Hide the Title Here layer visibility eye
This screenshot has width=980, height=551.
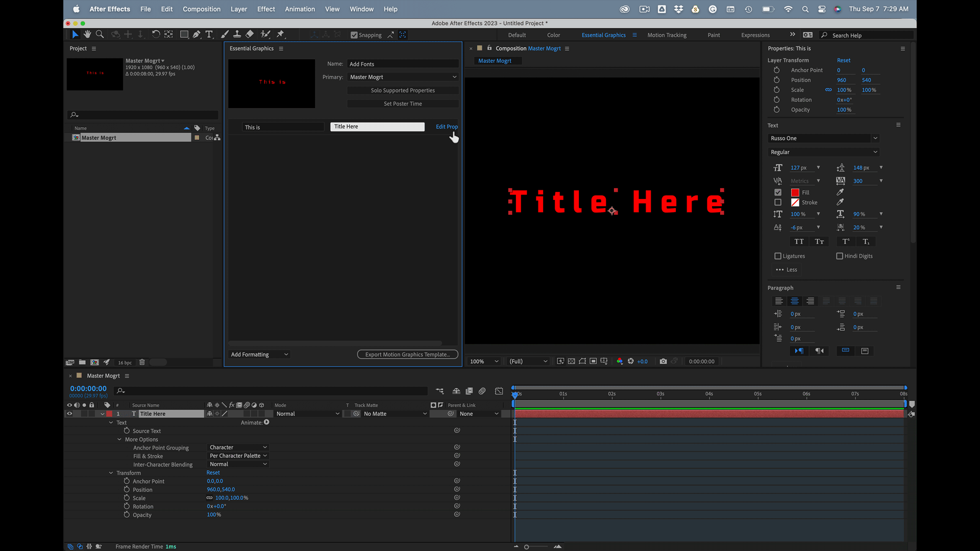pyautogui.click(x=69, y=413)
